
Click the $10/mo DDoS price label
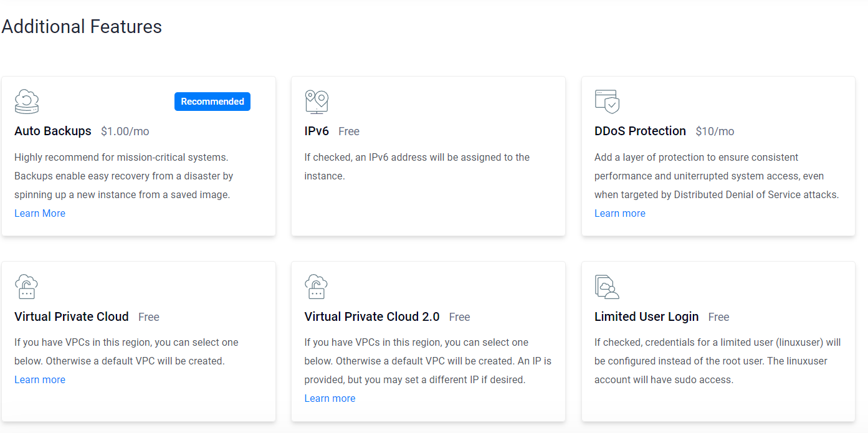(x=715, y=131)
